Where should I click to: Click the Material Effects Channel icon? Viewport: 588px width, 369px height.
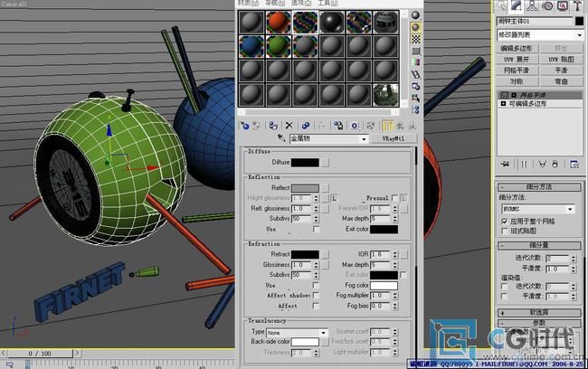coord(355,126)
